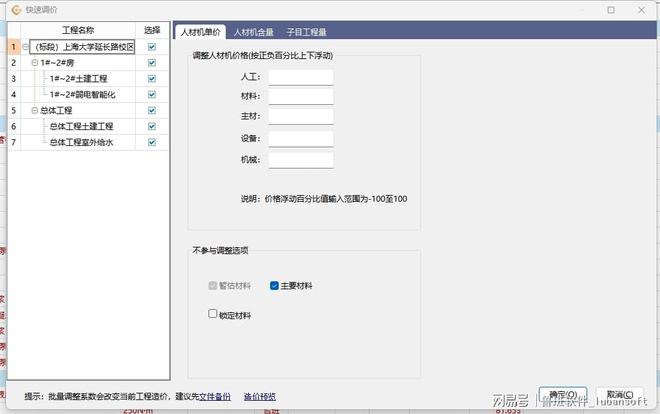Open the 人材机含量 tab
Image resolution: width=660 pixels, height=414 pixels.
click(253, 32)
